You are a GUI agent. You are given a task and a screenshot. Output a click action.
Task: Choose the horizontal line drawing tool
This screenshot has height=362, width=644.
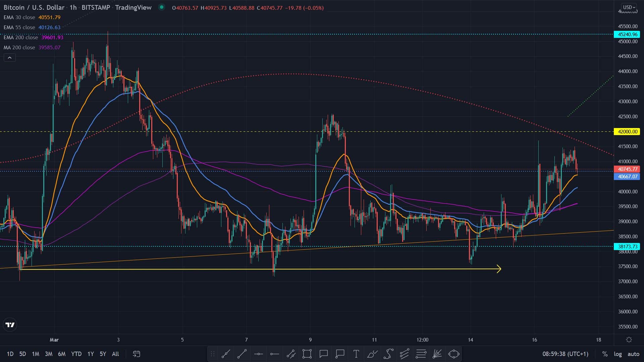tap(258, 354)
